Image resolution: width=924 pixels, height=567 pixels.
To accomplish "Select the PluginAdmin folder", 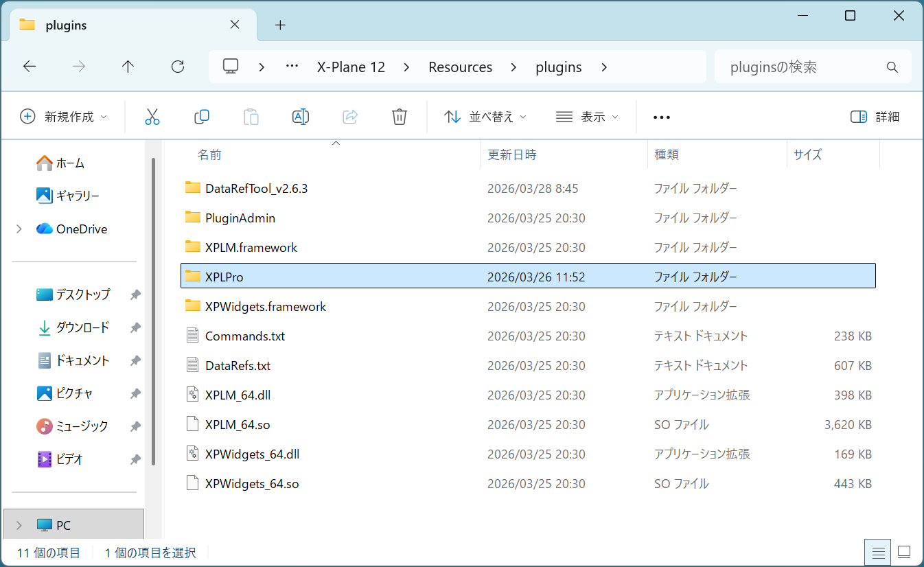I will coord(240,218).
